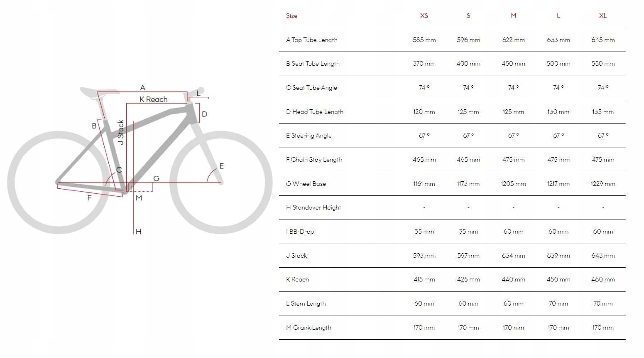Click letter G wheel base marker
The width and height of the screenshot is (644, 358).
(156, 178)
